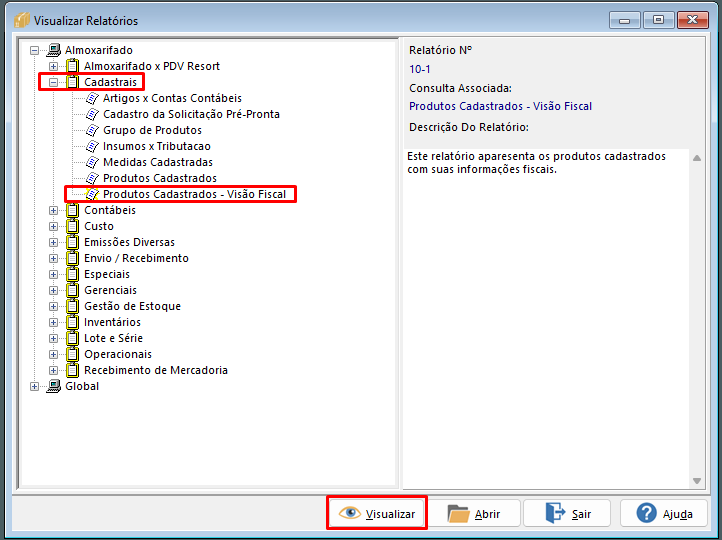Open help with the Ajuda button

click(x=664, y=513)
